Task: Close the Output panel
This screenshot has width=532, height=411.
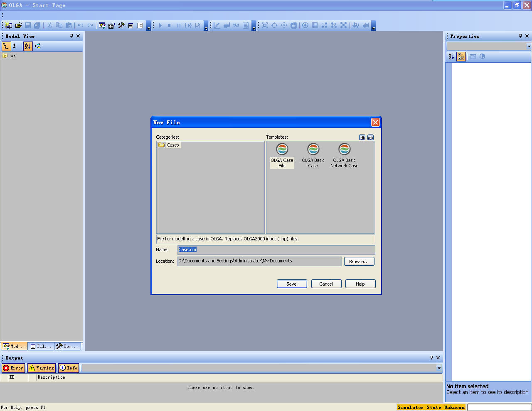Action: click(x=438, y=357)
